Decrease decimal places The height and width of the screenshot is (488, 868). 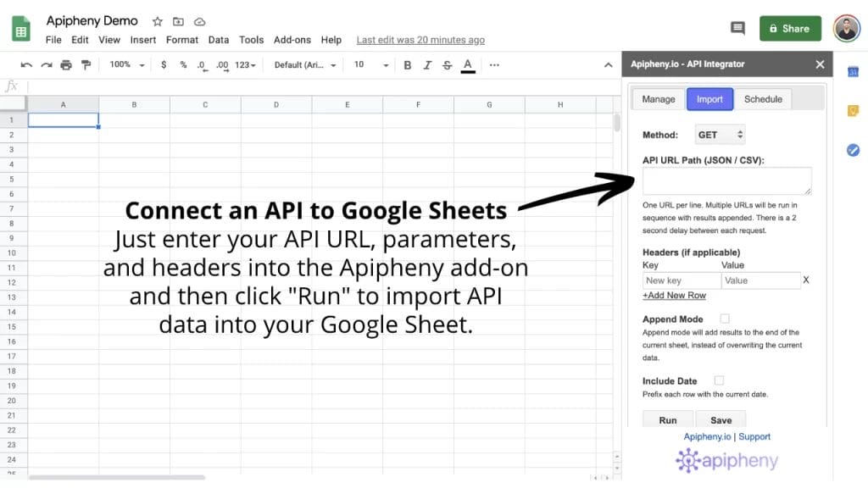click(202, 65)
